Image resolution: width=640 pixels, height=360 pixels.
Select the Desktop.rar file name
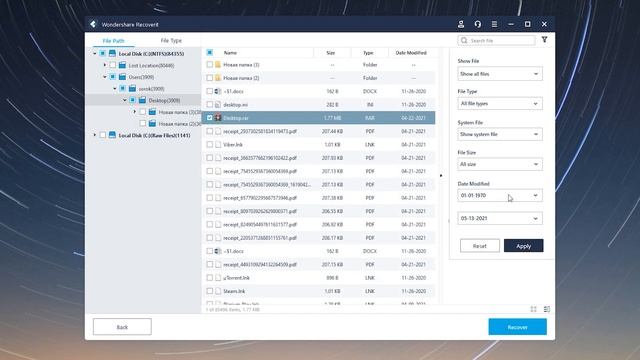236,118
